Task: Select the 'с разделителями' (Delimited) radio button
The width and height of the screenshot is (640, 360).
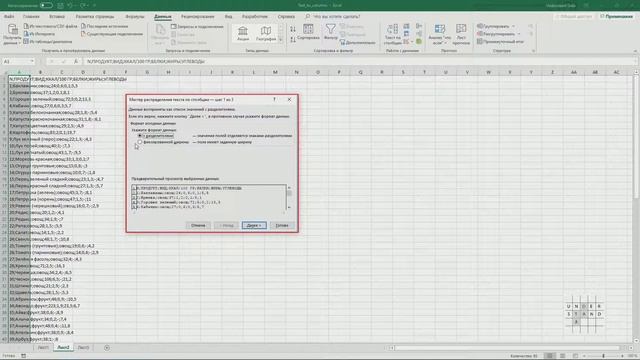Action: point(140,136)
